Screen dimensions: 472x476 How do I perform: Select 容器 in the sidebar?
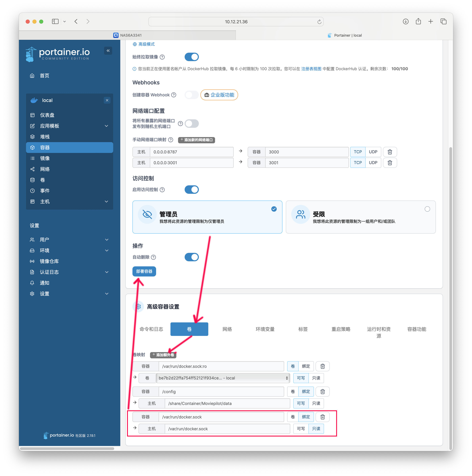click(x=70, y=148)
